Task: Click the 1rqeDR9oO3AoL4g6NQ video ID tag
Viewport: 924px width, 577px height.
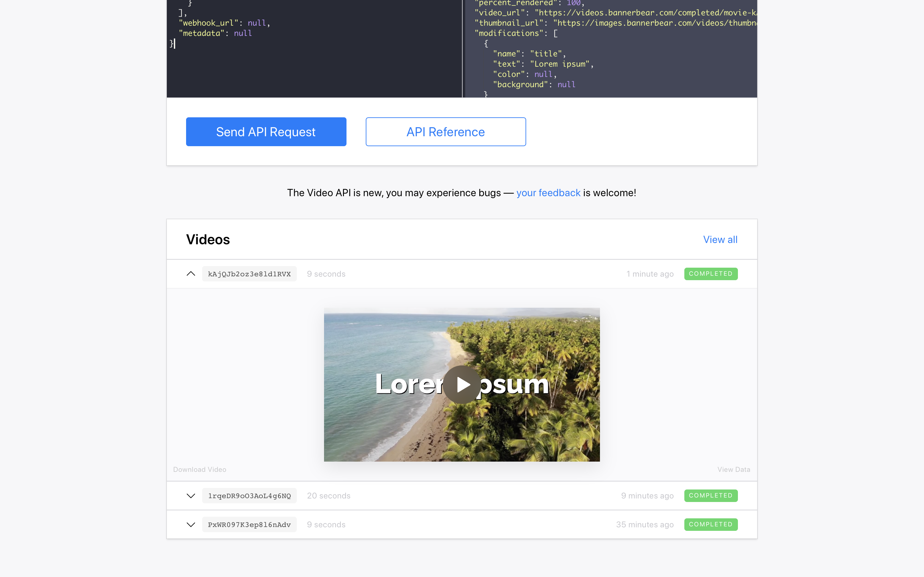Action: coord(249,496)
